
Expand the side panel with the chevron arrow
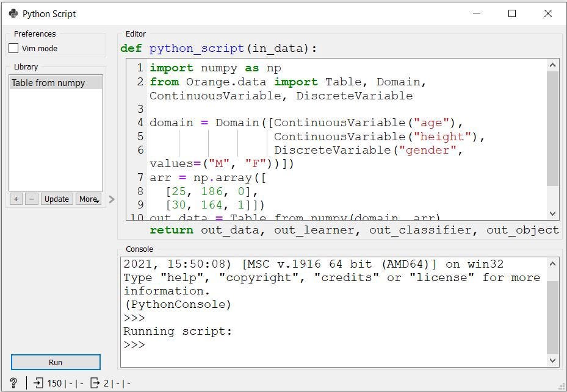[x=111, y=199]
